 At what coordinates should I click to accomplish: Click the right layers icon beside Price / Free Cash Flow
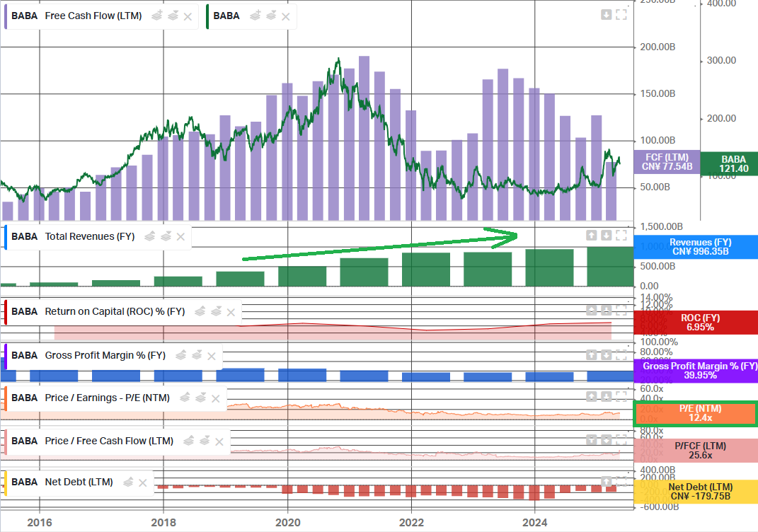tap(205, 441)
